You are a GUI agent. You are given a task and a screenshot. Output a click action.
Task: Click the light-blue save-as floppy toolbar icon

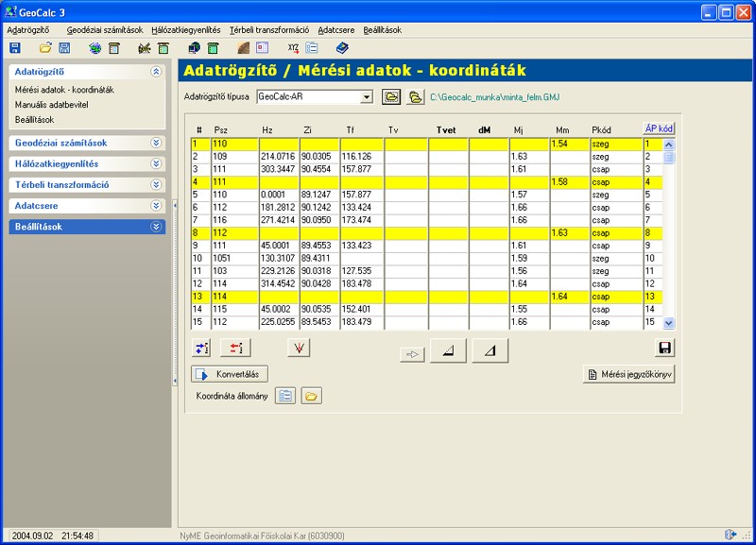point(64,48)
